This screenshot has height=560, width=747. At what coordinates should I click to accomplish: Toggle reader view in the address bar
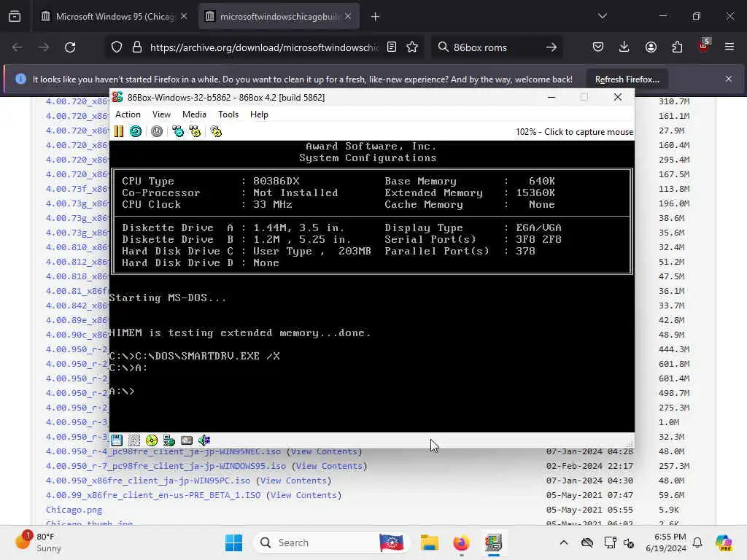[x=392, y=47]
